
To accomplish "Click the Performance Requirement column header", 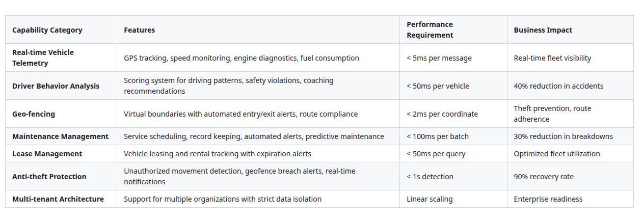I will tap(430, 30).
